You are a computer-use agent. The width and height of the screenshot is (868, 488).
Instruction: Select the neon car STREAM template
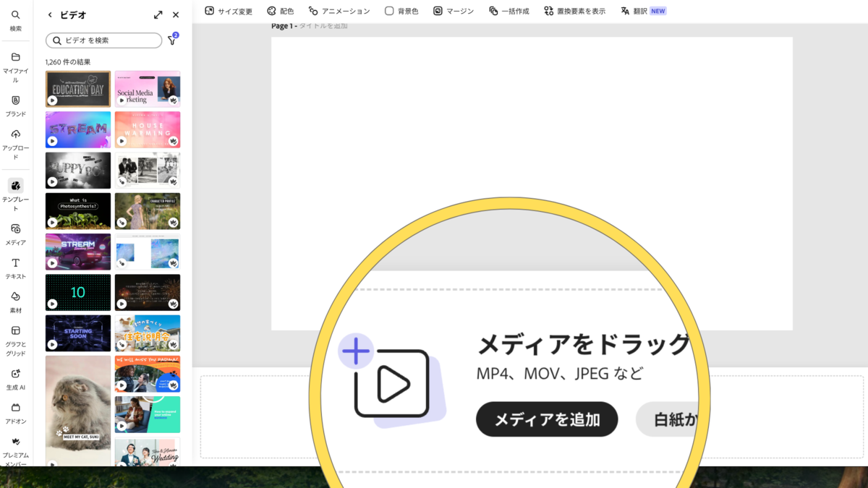coord(78,252)
